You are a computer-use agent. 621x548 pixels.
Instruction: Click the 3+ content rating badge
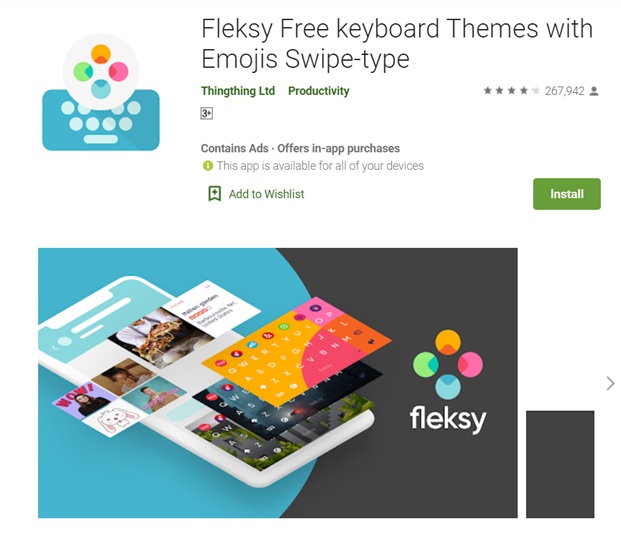coord(206,113)
